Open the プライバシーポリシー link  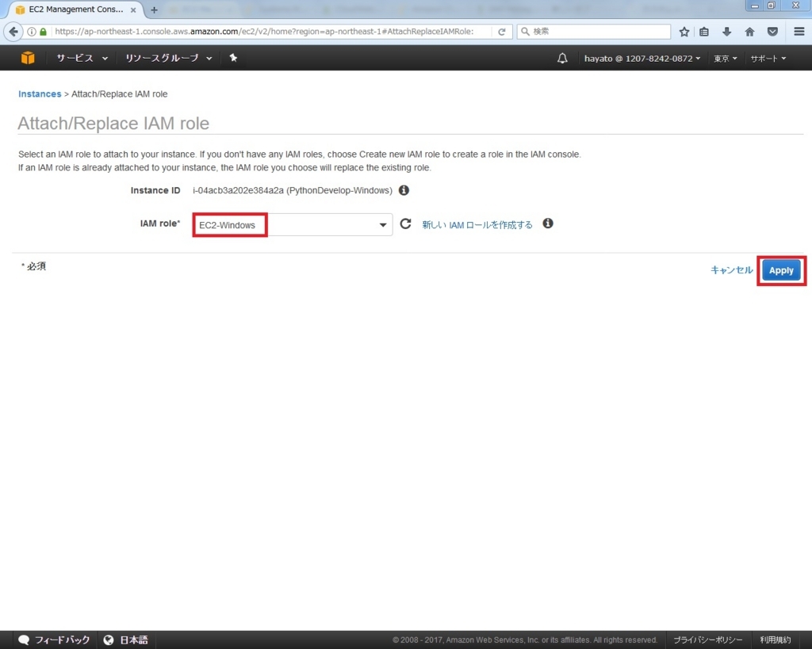[707, 639]
